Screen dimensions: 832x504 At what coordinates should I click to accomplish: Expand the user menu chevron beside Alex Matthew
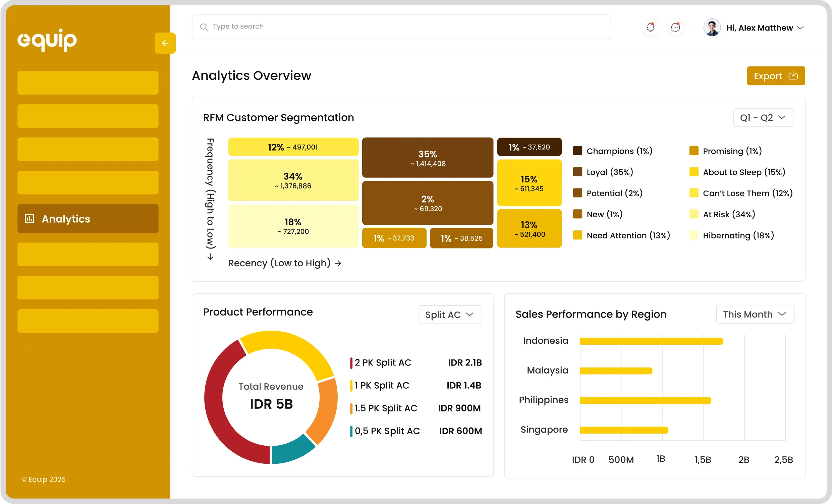click(800, 28)
